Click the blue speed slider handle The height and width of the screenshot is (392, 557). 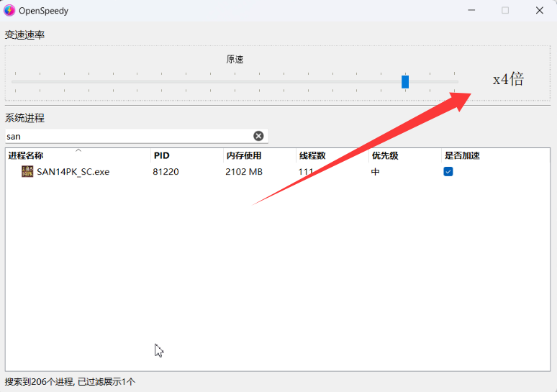(x=405, y=81)
